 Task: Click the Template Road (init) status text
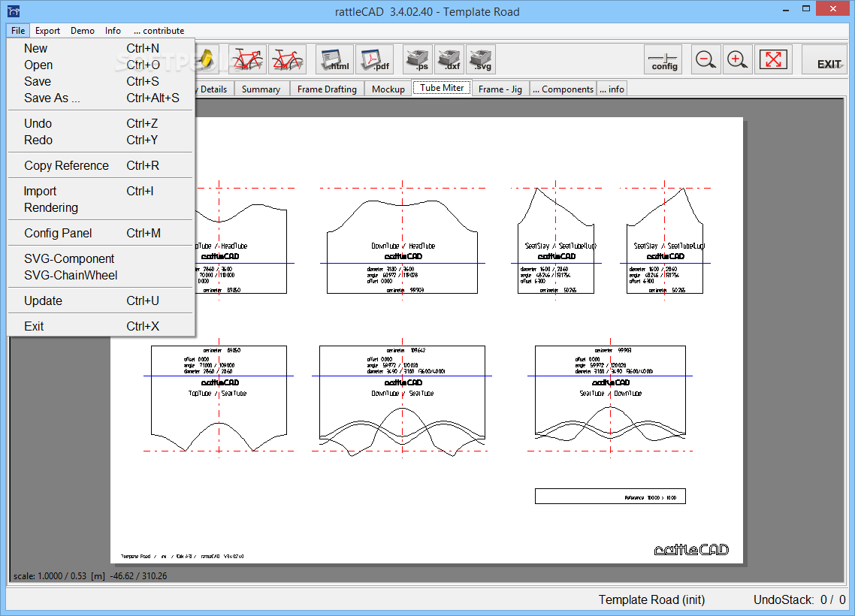coord(651,599)
